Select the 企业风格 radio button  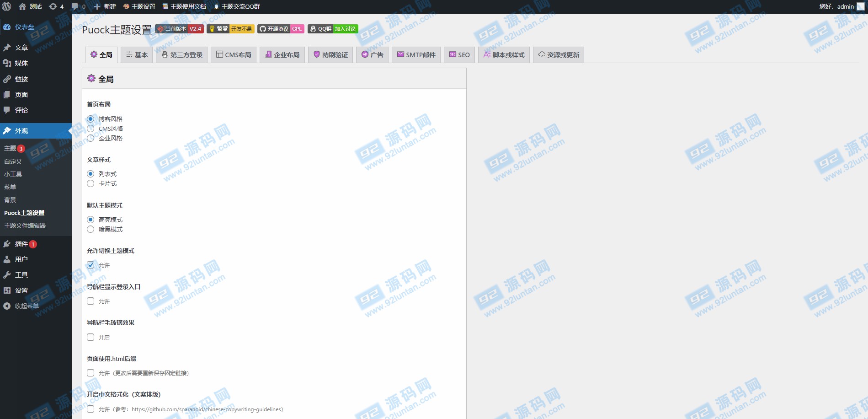(x=91, y=138)
